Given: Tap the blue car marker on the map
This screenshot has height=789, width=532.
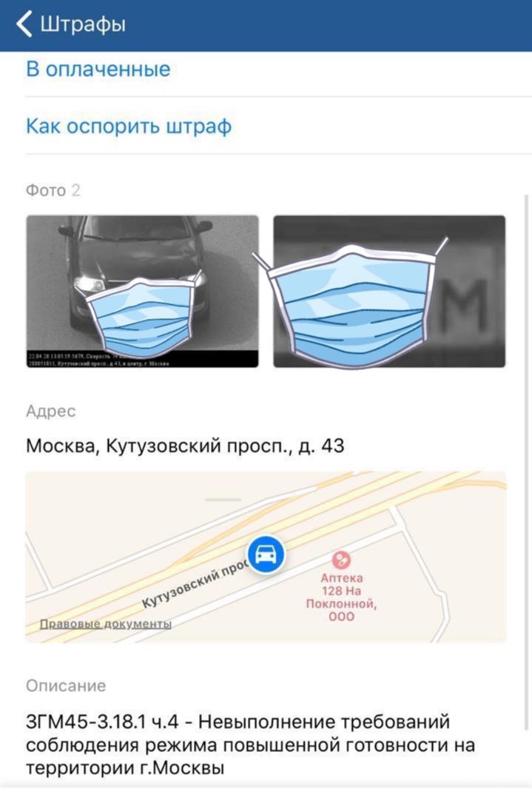Looking at the screenshot, I should (266, 554).
